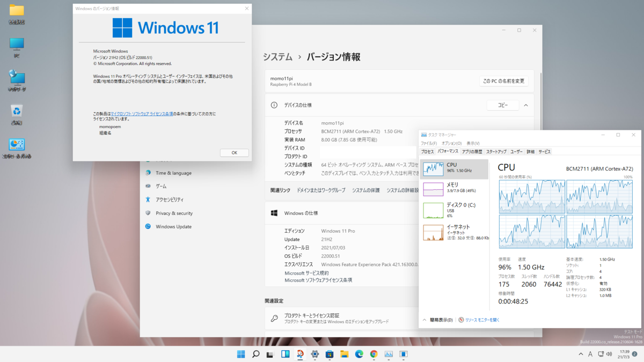644x362 pixels.
Task: Select アクセシビリティ in Settings sidebar
Action: [170, 200]
